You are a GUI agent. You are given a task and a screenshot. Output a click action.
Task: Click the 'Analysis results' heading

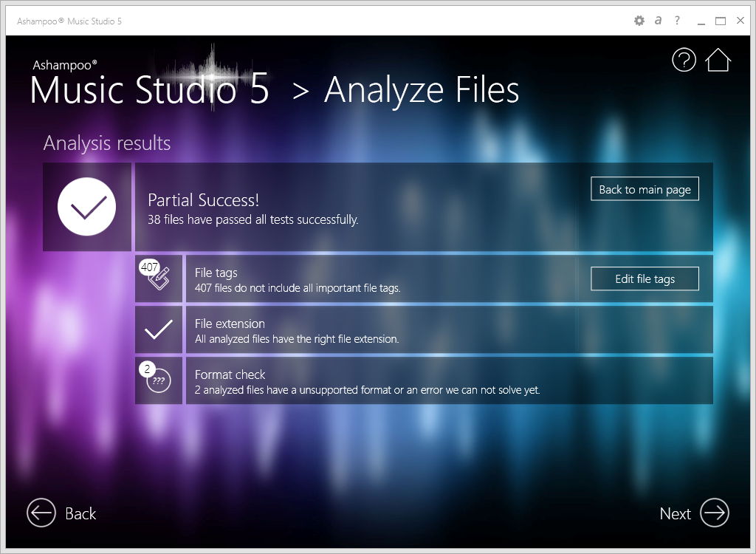[107, 143]
